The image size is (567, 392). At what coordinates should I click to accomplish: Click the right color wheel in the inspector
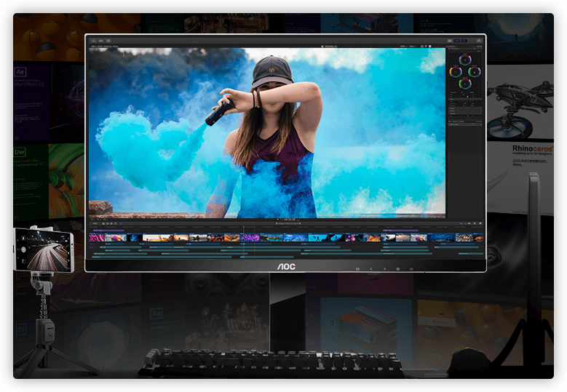(475, 71)
